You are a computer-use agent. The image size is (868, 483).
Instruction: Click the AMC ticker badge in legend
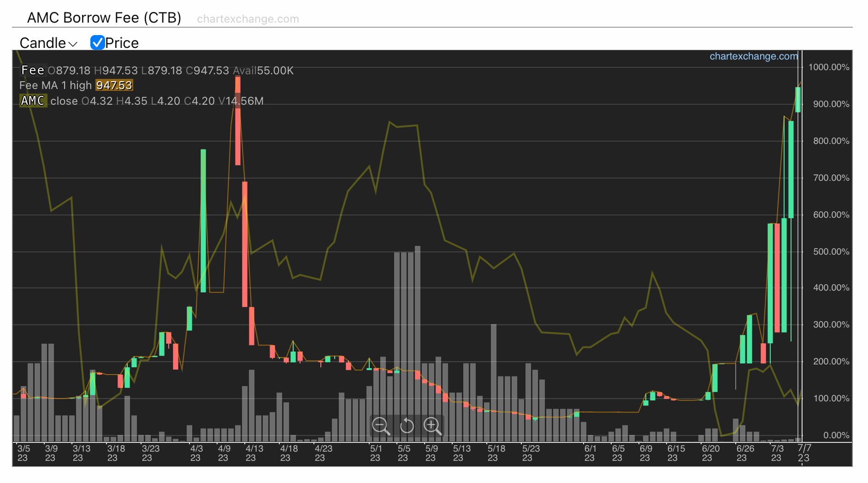pyautogui.click(x=33, y=101)
